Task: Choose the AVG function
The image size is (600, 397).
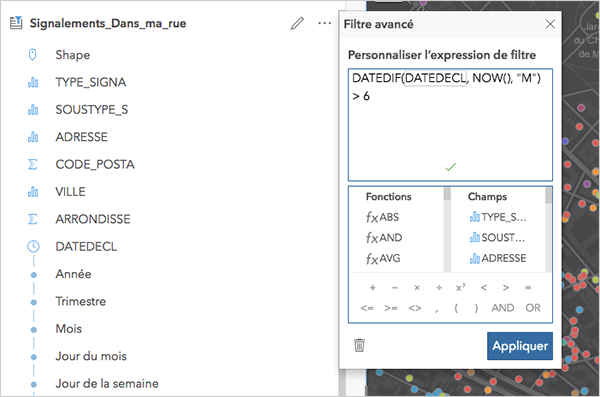Action: (x=383, y=258)
